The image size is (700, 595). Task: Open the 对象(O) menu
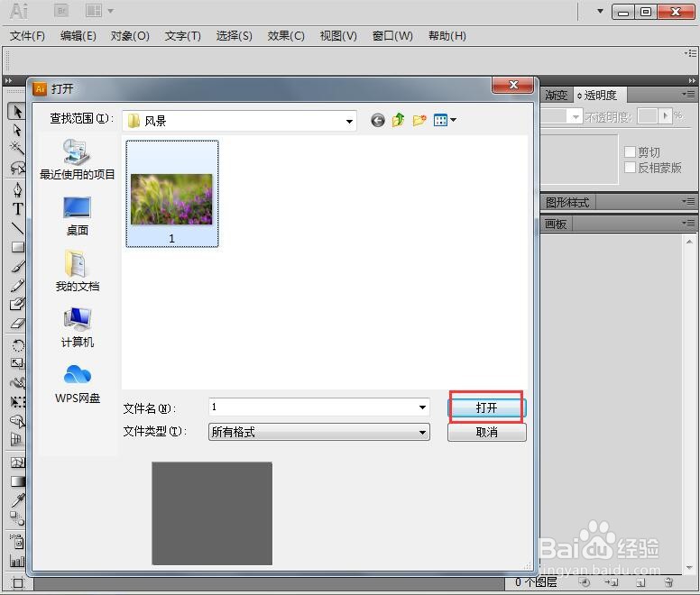click(x=130, y=36)
